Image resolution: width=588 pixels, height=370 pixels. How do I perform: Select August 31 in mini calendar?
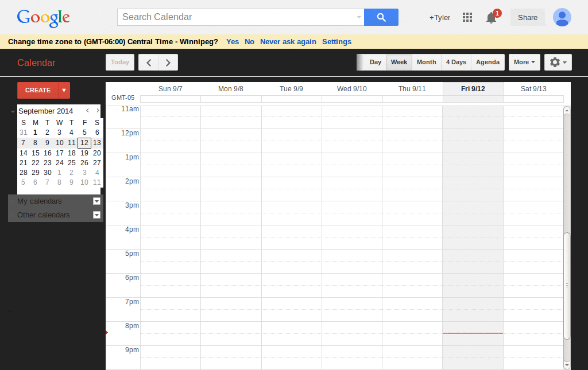coord(23,133)
